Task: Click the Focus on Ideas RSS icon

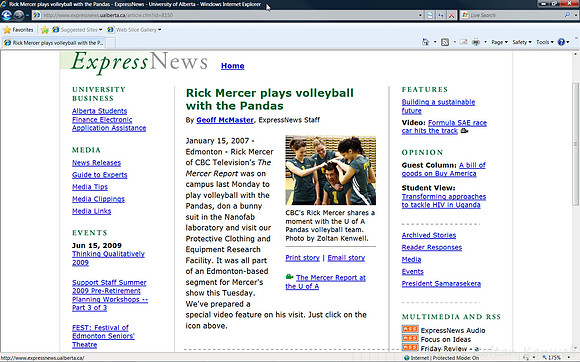Action: pyautogui.click(x=410, y=338)
